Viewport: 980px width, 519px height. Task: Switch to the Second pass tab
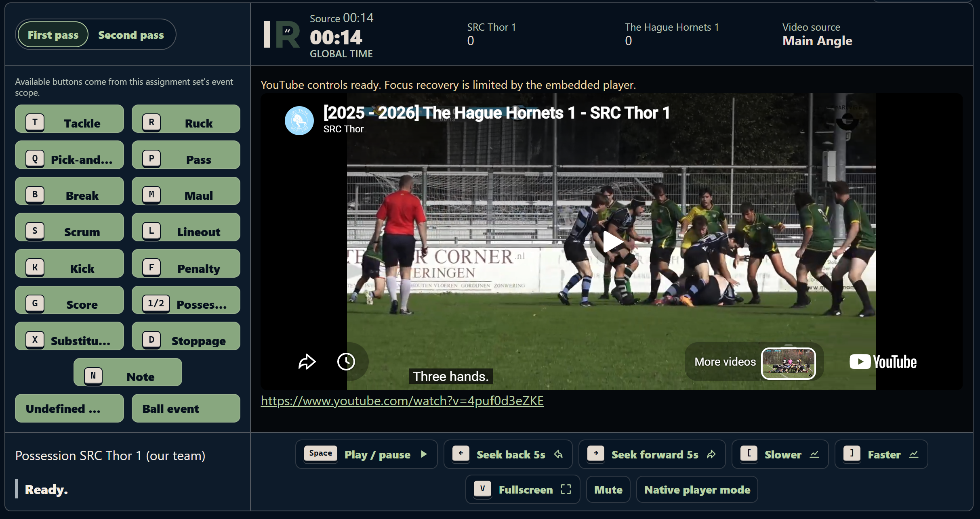[131, 35]
